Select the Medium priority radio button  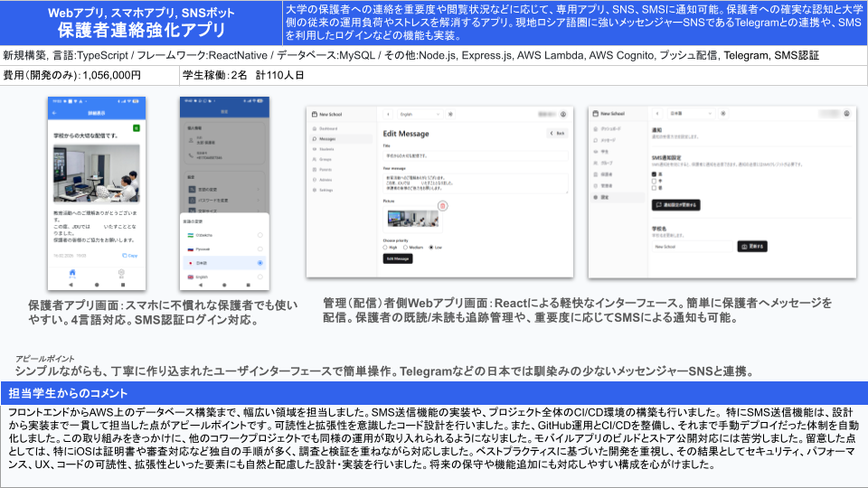[406, 248]
